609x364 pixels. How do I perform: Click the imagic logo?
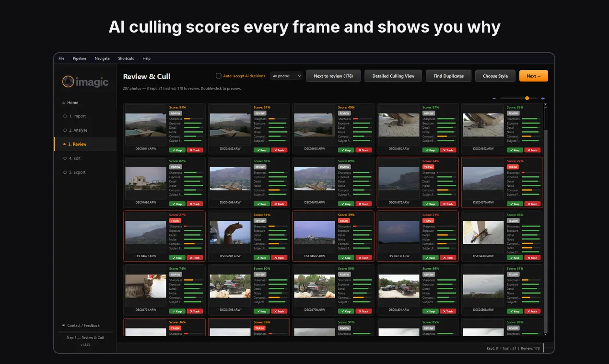[x=85, y=82]
